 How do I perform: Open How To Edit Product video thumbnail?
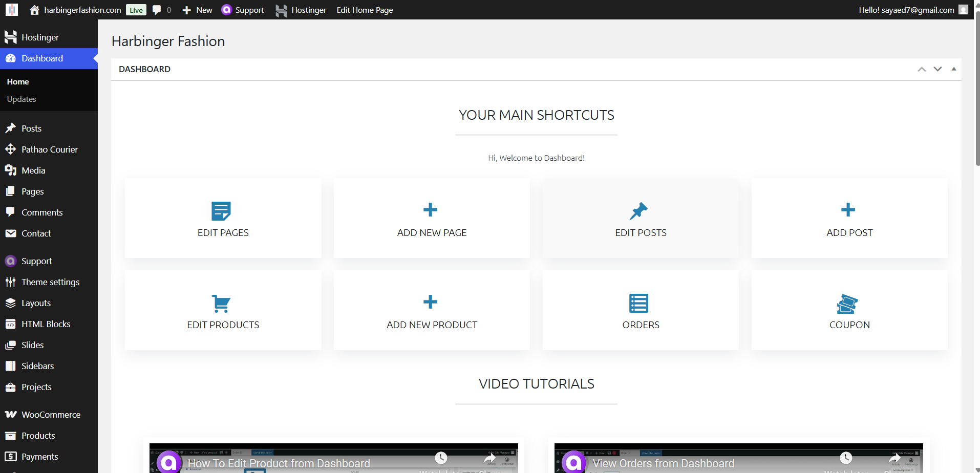[334, 458]
